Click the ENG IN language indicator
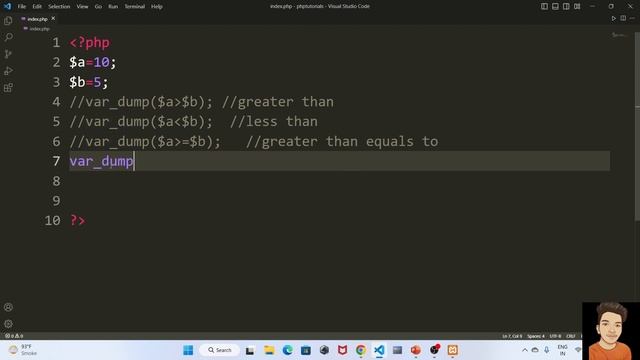 click(x=562, y=350)
